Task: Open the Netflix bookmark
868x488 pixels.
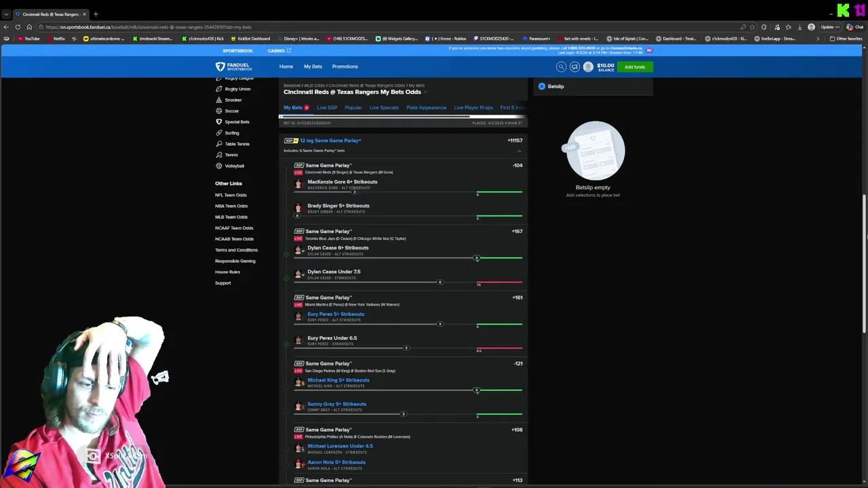Action: [x=56, y=39]
